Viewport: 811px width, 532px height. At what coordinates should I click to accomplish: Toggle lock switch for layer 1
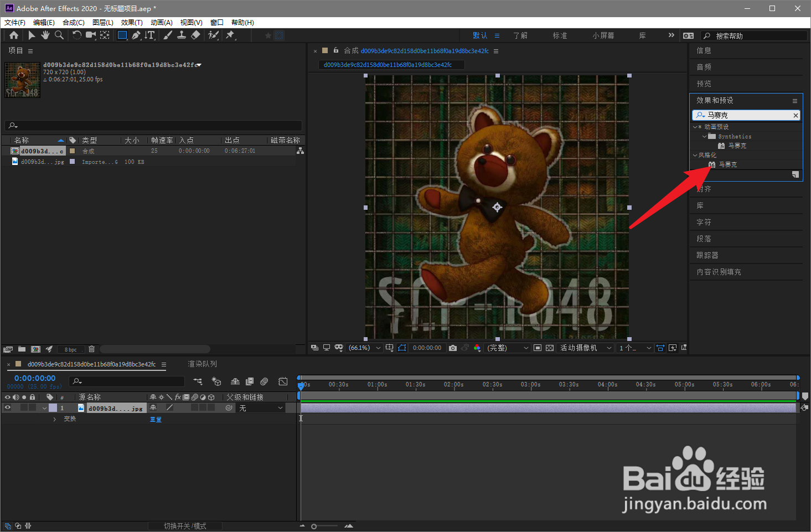pyautogui.click(x=32, y=408)
